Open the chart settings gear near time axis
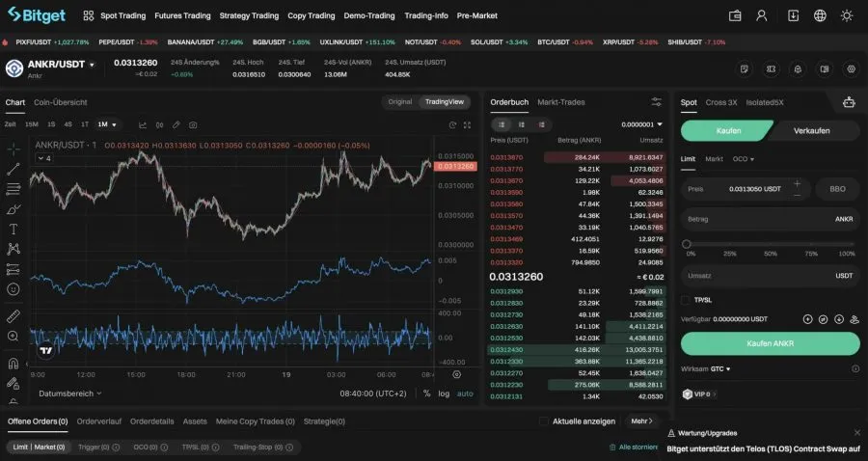The width and height of the screenshot is (868, 461). point(457,374)
